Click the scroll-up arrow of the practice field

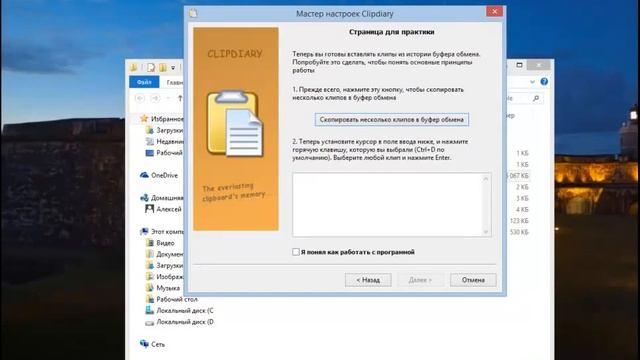486,178
